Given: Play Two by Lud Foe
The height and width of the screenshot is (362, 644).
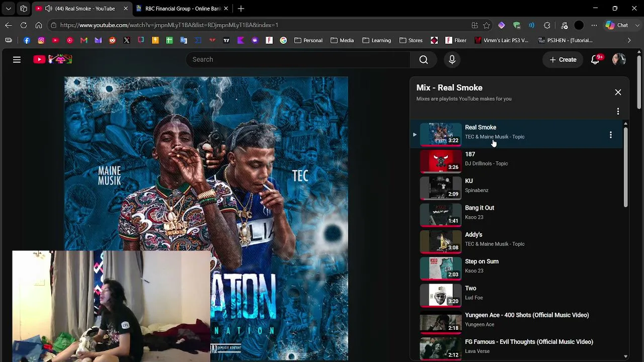Looking at the screenshot, I should (517, 295).
